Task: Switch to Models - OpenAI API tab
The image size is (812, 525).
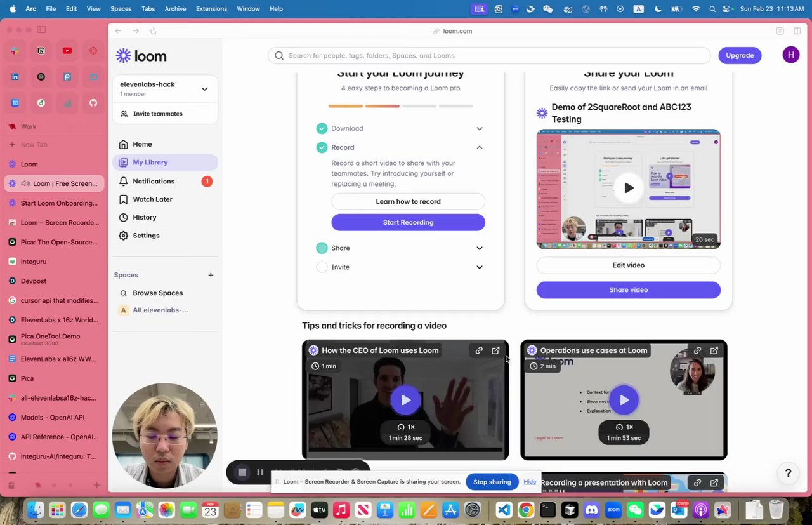Action: [x=55, y=418]
